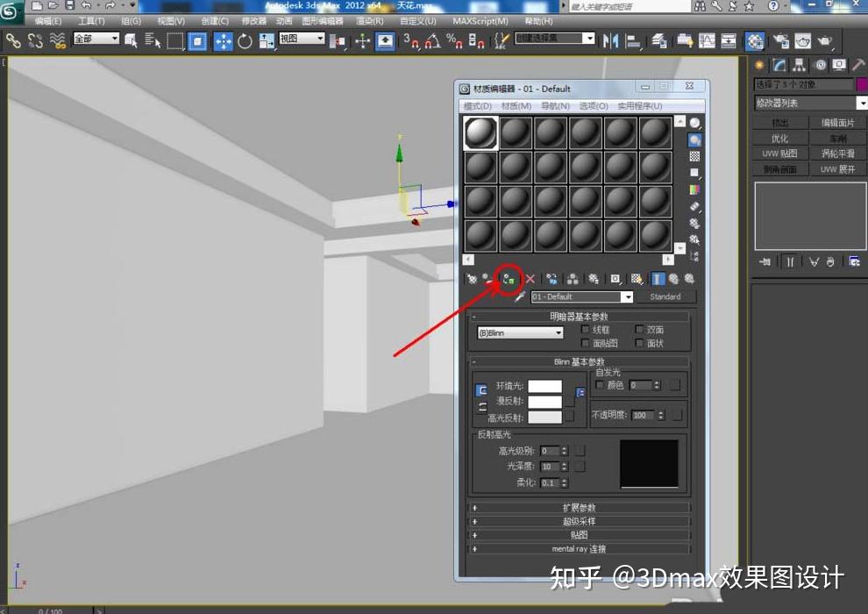
Task: Open the 修改器列表 modifier list dropdown
Action: tap(807, 103)
